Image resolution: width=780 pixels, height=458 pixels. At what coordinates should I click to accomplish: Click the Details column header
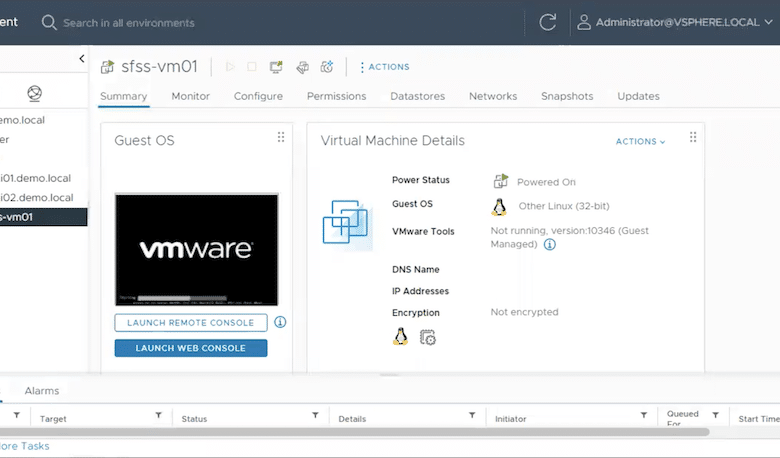point(352,419)
